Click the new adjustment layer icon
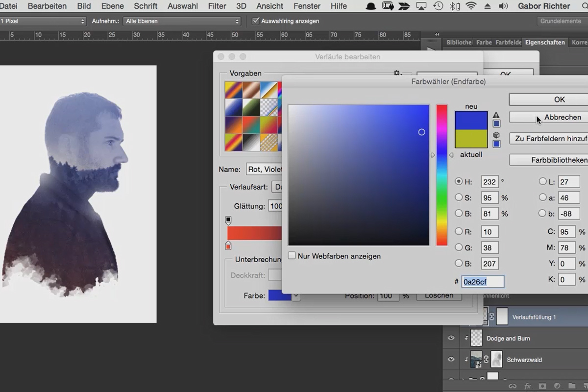The width and height of the screenshot is (588, 392). pos(557,386)
